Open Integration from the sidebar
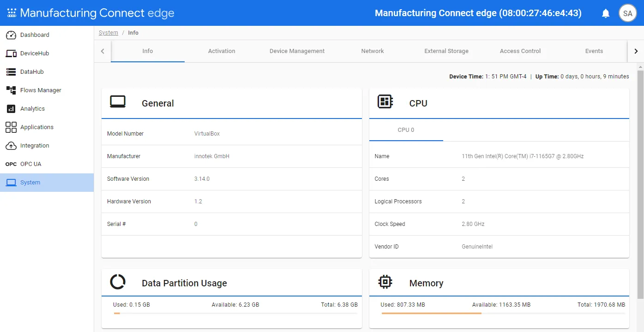 point(47,146)
